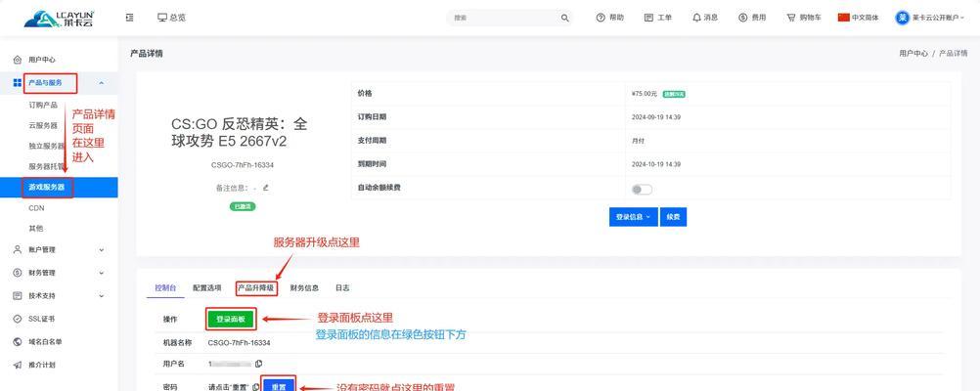Click the SSL证书 shield icon
Image resolution: width=980 pixels, height=391 pixels.
click(18, 319)
